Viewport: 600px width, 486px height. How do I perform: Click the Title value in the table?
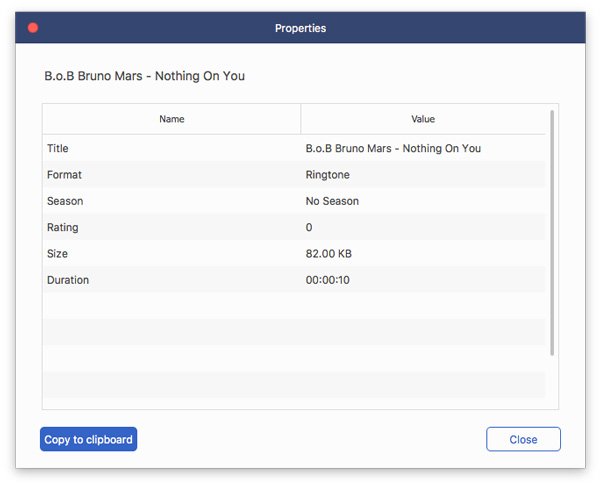tap(393, 148)
